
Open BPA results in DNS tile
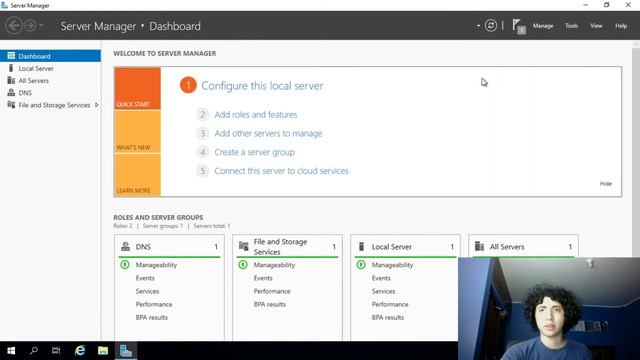(151, 317)
